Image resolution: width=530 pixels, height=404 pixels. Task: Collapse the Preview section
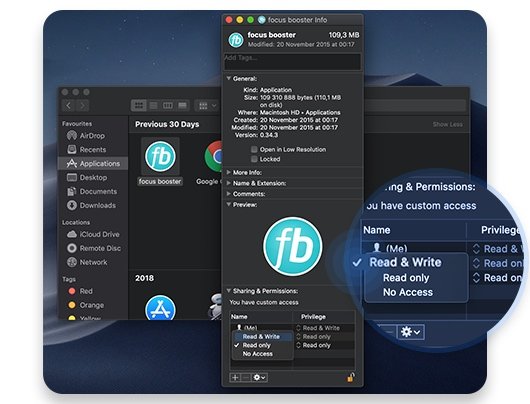(228, 205)
